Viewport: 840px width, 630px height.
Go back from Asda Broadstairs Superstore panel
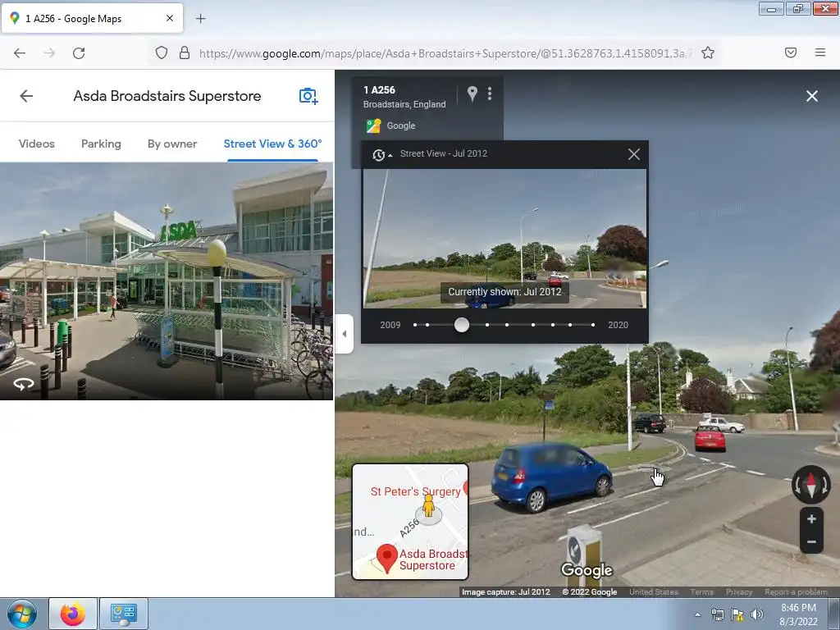(26, 96)
